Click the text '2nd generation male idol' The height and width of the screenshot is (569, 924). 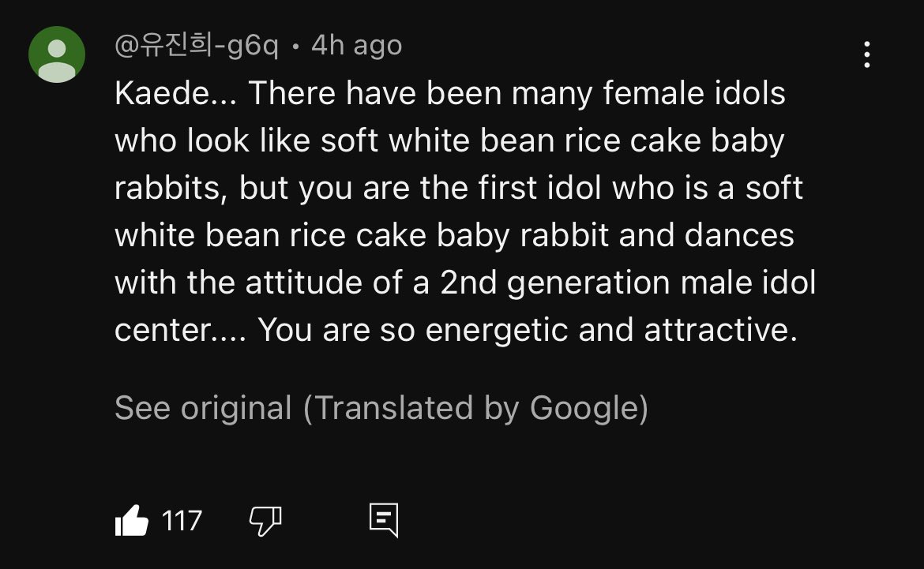(x=628, y=283)
